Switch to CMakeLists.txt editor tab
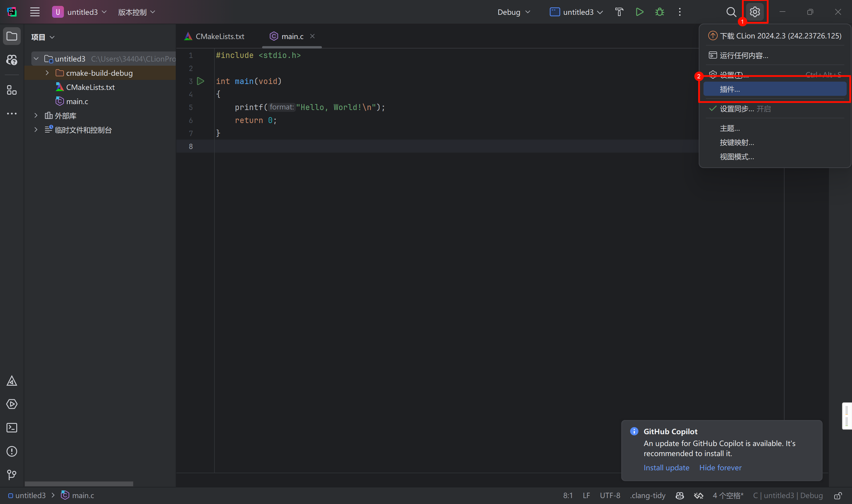Image resolution: width=852 pixels, height=504 pixels. (214, 36)
